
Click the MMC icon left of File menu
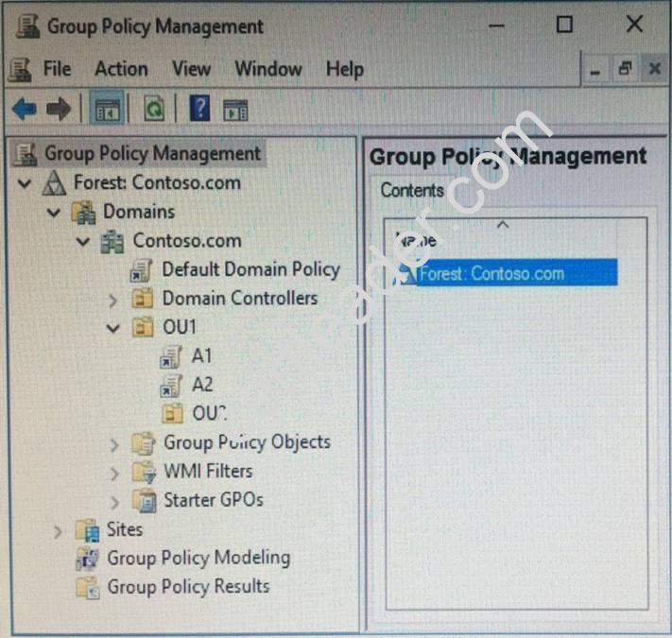coord(20,69)
